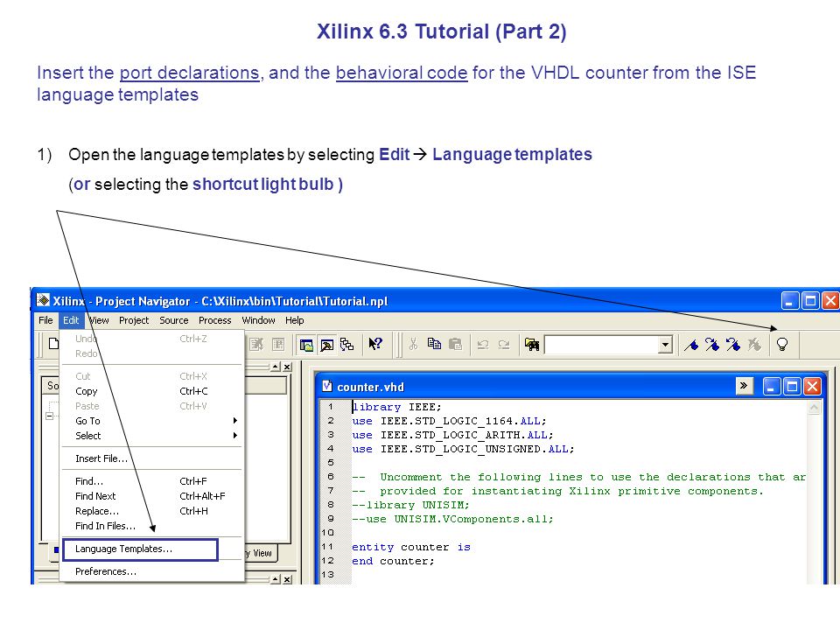Click the counter.vhd document icon
The width and height of the screenshot is (840, 630).
pos(326,386)
